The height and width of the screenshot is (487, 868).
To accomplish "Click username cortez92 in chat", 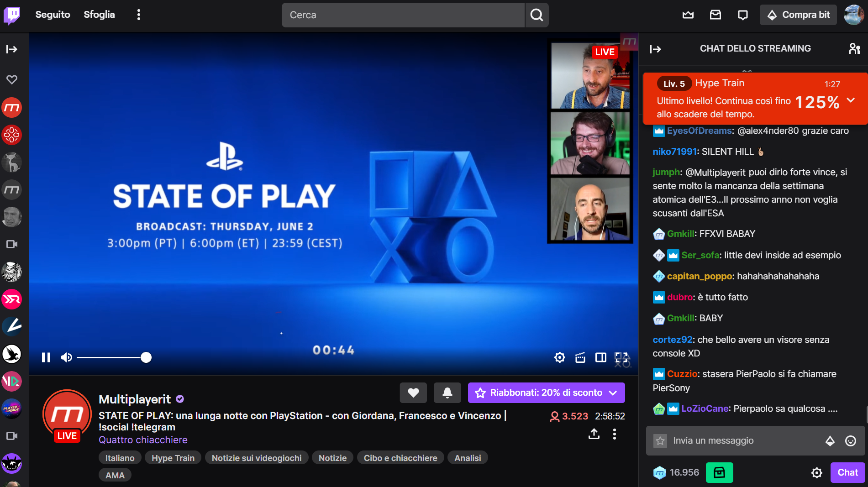I will pos(673,340).
